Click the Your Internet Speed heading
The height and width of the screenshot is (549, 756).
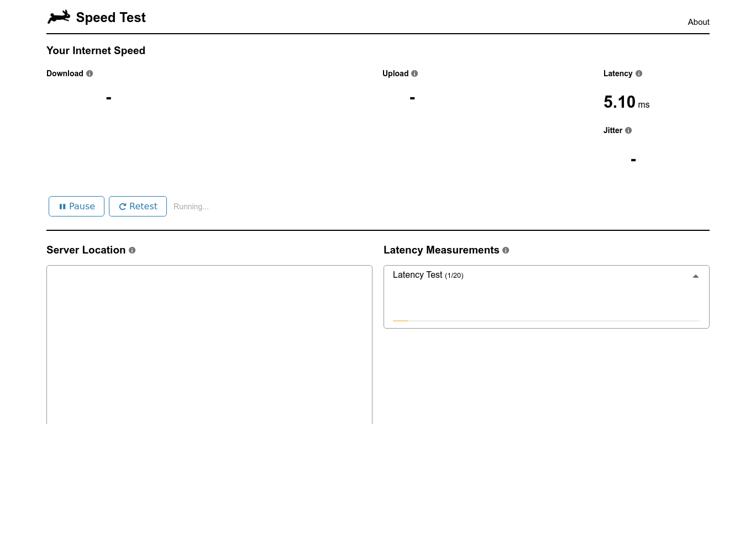coord(96,51)
